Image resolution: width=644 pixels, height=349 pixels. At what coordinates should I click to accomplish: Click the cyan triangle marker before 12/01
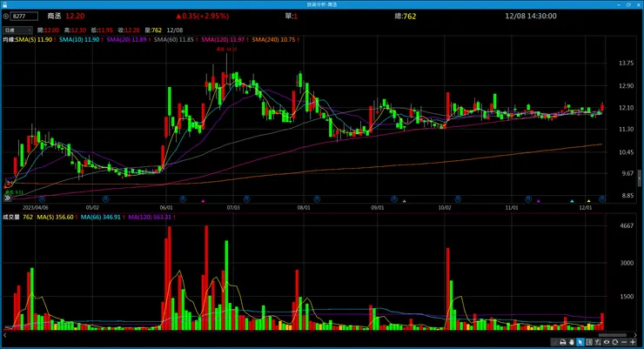572,201
